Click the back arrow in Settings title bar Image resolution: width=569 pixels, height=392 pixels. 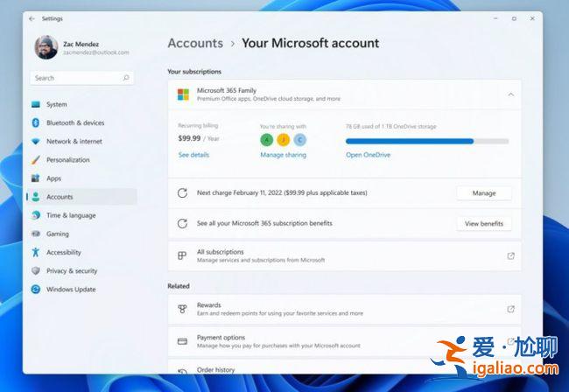coord(32,18)
